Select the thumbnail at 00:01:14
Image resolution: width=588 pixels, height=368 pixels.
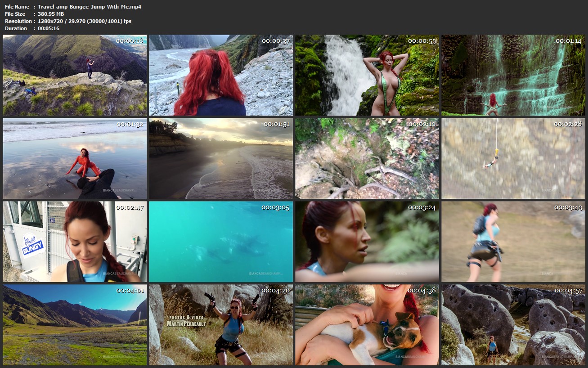[513, 75]
